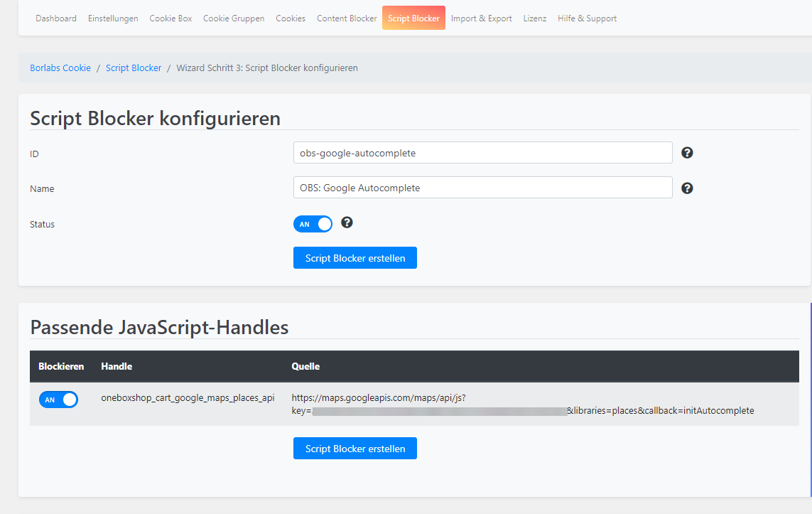The width and height of the screenshot is (812, 514).
Task: Focus the Name input field
Action: 482,188
